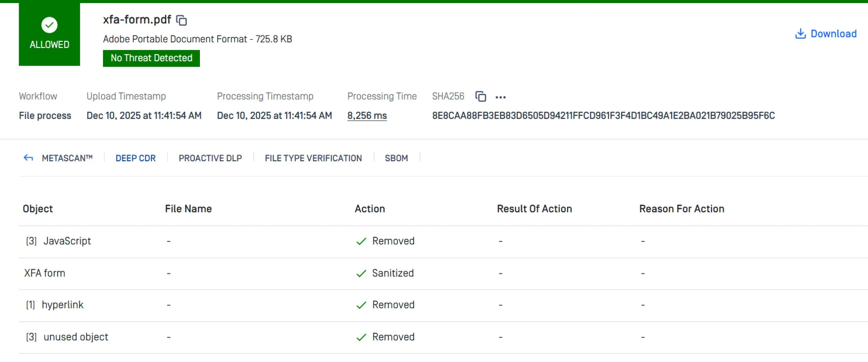Click the XFA form Sanitized checkmark
868x362 pixels.
click(x=361, y=273)
